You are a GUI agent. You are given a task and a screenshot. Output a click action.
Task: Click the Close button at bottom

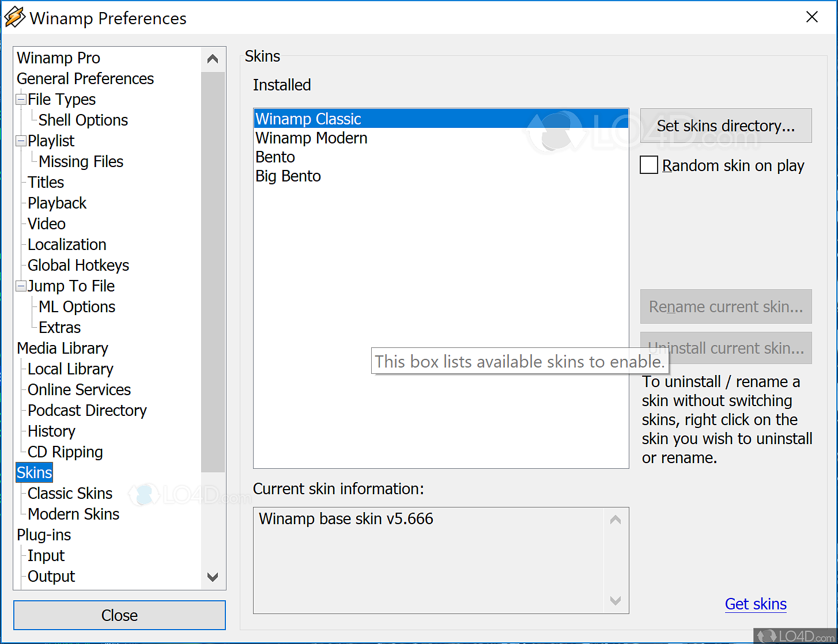[119, 615]
